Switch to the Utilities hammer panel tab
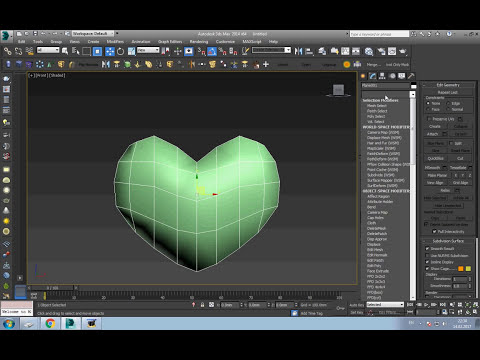Viewport: 480px width, 360px height. coord(411,76)
